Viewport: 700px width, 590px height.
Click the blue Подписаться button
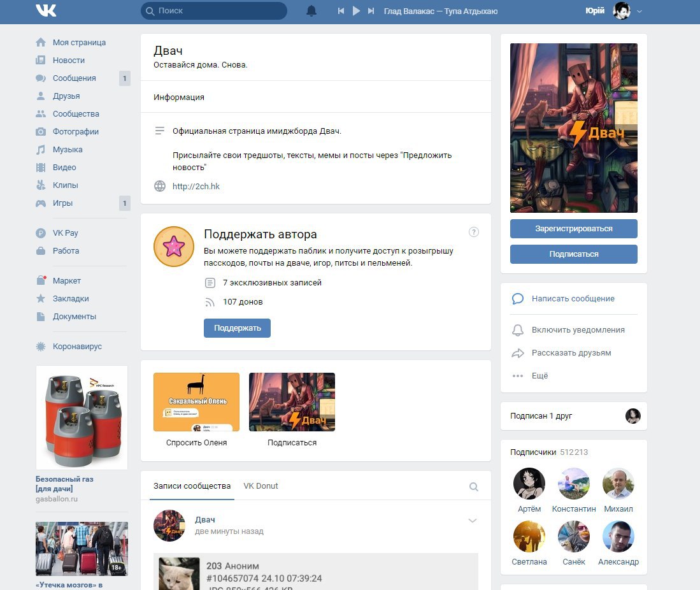[x=574, y=254]
